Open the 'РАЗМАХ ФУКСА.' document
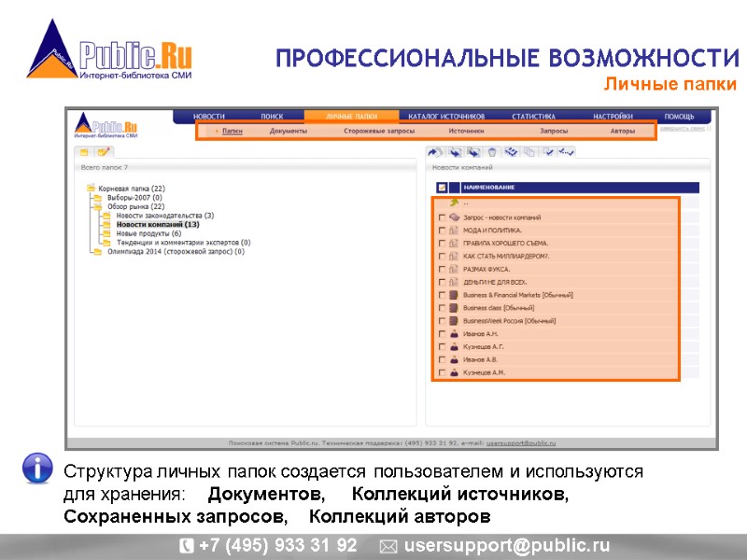Image resolution: width=747 pixels, height=560 pixels. (486, 269)
